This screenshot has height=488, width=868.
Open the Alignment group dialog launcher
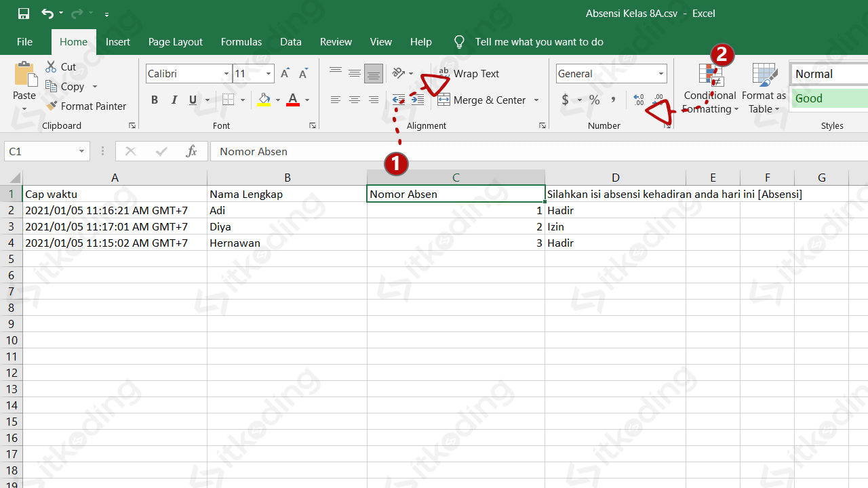pyautogui.click(x=542, y=125)
